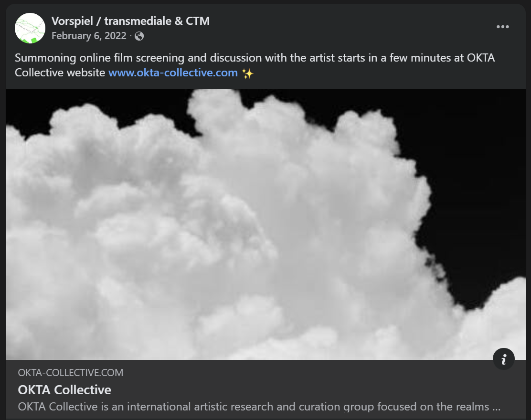Screen dimensions: 531x420
Task: Click the globe public audience icon
Action: pyautogui.click(x=139, y=36)
